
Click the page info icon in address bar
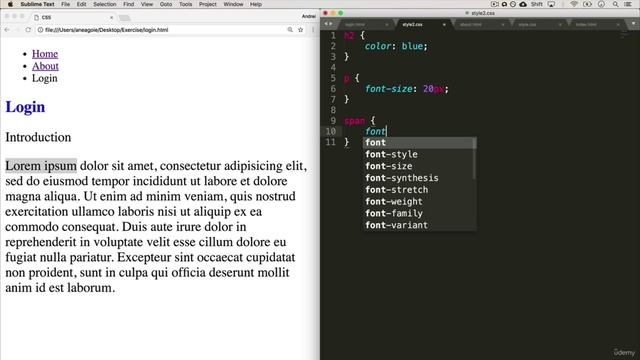(40, 30)
